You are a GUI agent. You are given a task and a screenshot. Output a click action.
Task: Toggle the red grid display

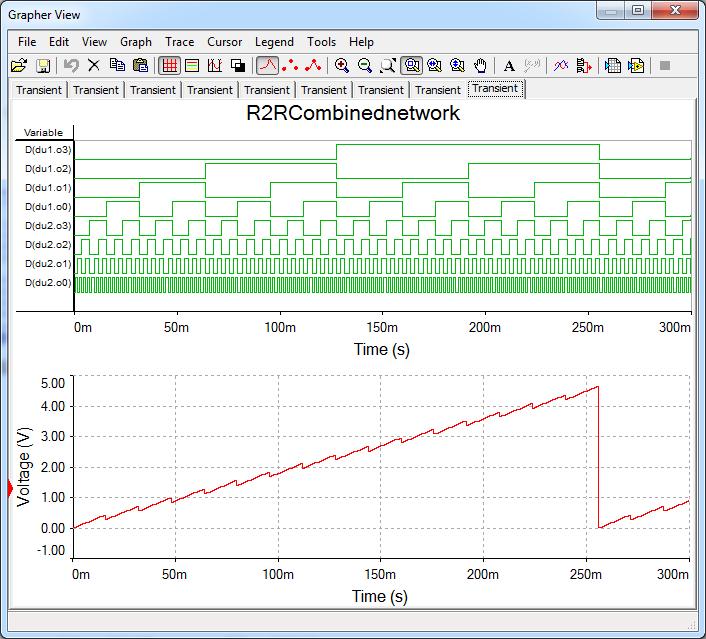(169, 66)
